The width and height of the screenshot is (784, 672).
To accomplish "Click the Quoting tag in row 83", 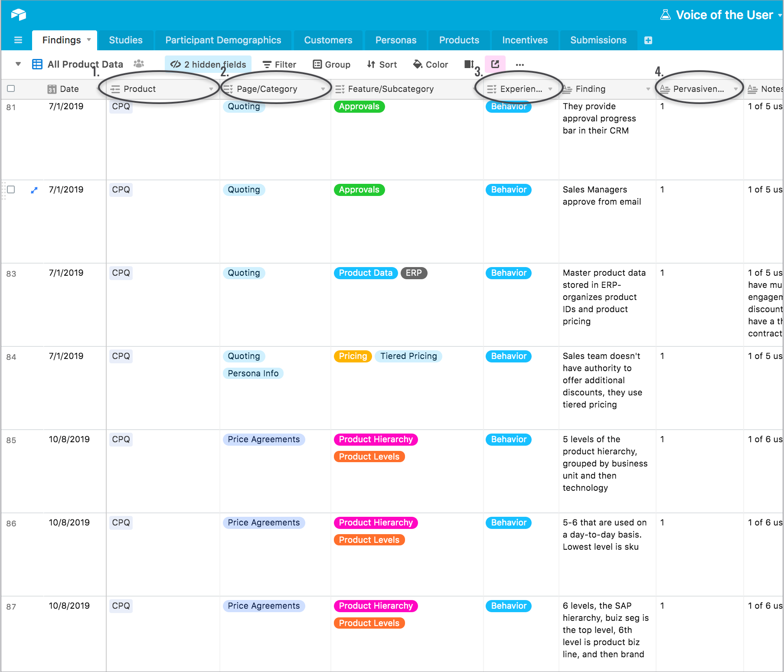I will click(244, 273).
